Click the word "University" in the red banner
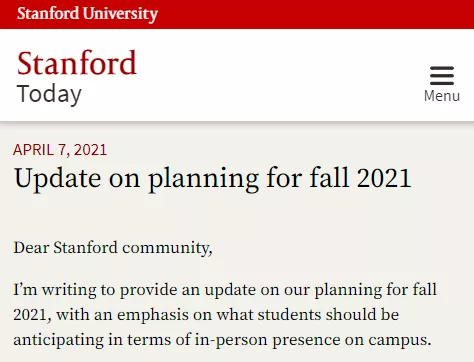This screenshot has height=362, width=474. (x=120, y=14)
